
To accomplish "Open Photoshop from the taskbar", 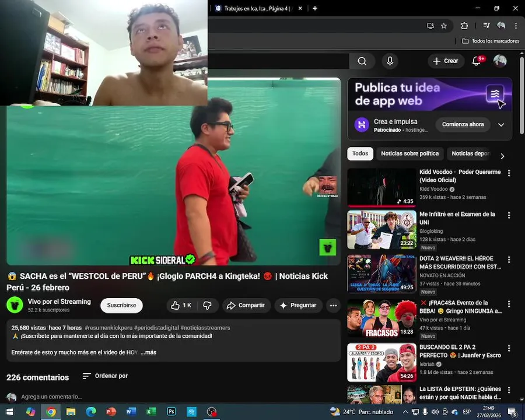I will [171, 411].
